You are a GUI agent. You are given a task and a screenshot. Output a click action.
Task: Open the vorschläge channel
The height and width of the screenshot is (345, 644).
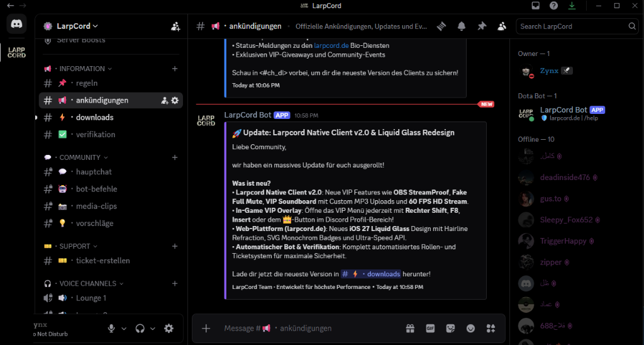[x=111, y=223]
